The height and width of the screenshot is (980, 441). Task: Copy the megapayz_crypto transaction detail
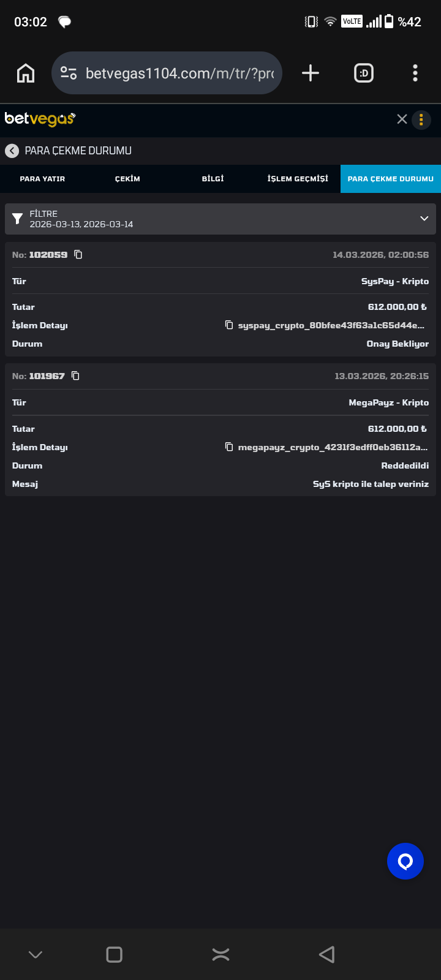coord(229,447)
